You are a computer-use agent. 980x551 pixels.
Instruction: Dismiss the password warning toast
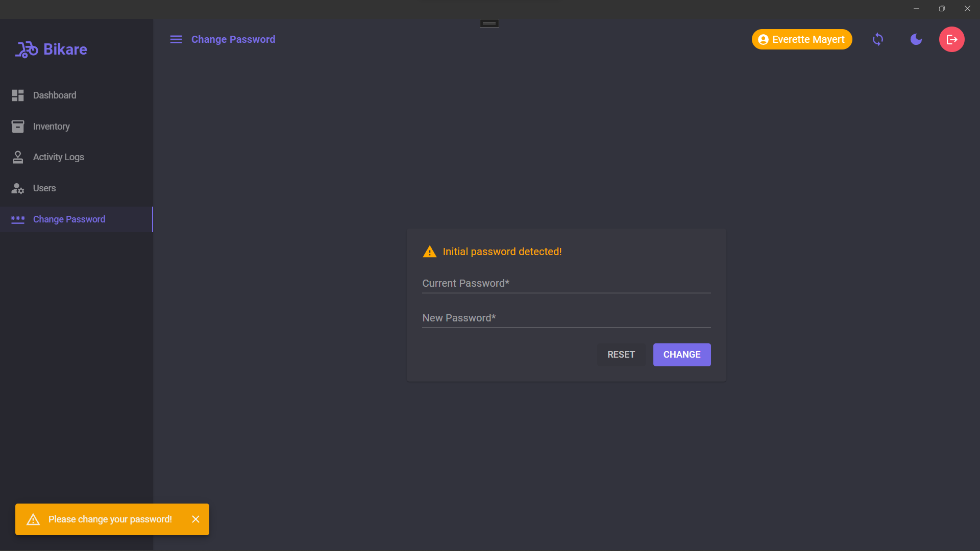click(195, 519)
